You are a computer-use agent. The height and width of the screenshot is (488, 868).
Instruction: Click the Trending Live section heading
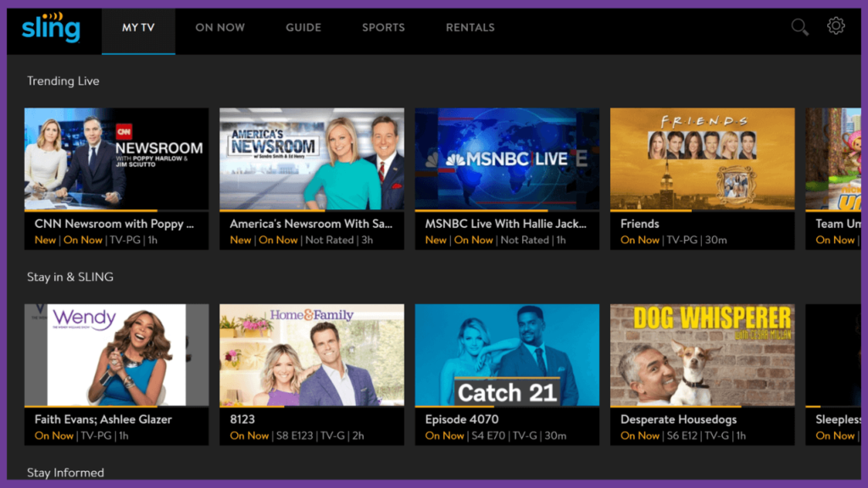coord(63,80)
